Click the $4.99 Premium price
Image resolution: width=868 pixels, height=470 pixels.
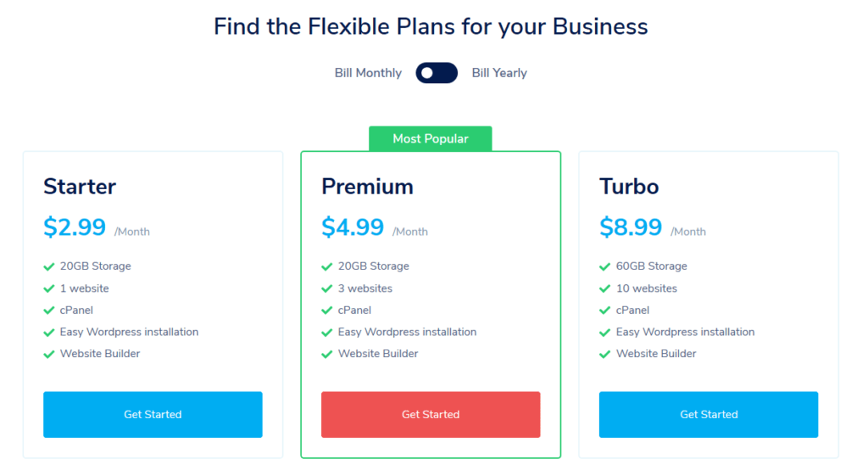pos(353,227)
